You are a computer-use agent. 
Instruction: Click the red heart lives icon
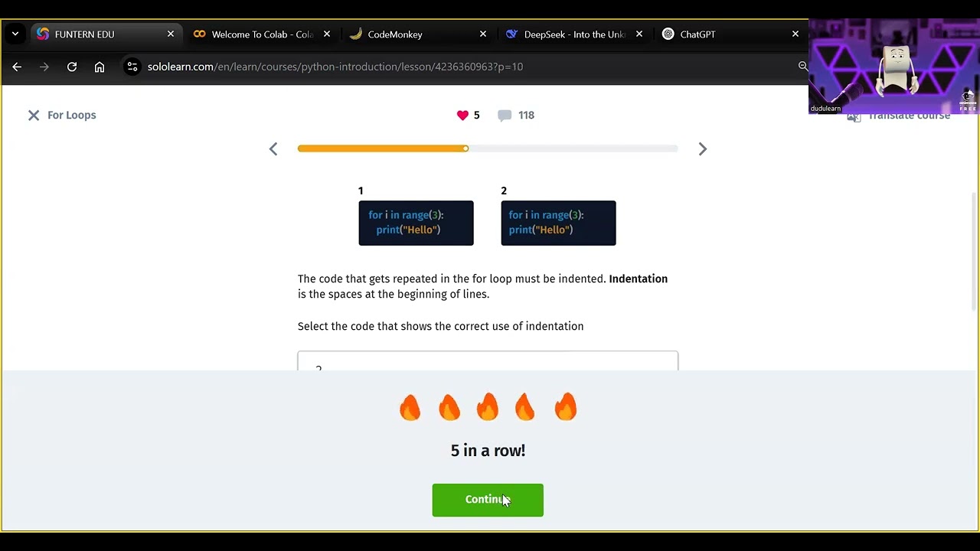click(462, 116)
